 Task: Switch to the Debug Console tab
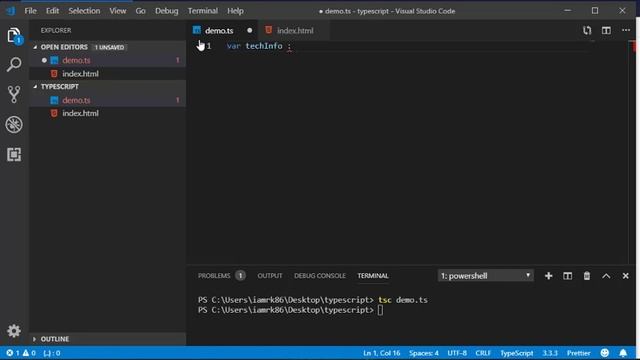[320, 276]
